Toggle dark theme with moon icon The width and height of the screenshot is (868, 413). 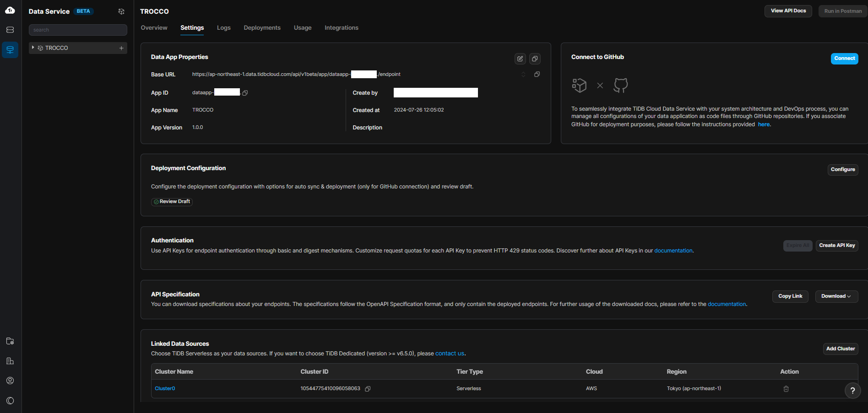[10, 401]
